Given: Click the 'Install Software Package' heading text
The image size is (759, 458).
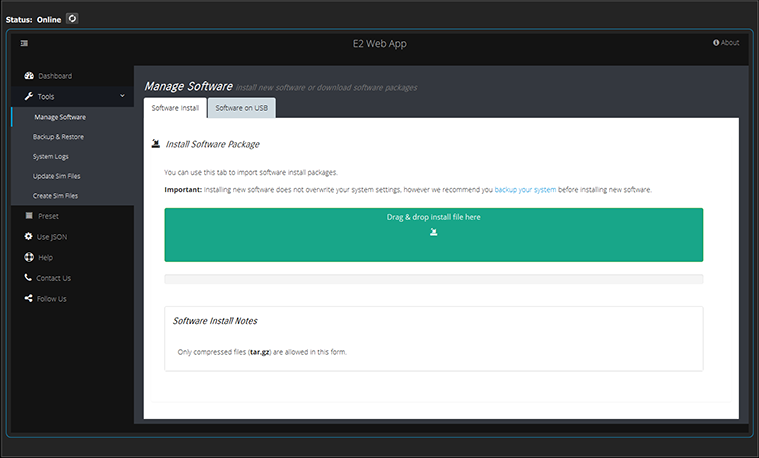Looking at the screenshot, I should click(213, 144).
